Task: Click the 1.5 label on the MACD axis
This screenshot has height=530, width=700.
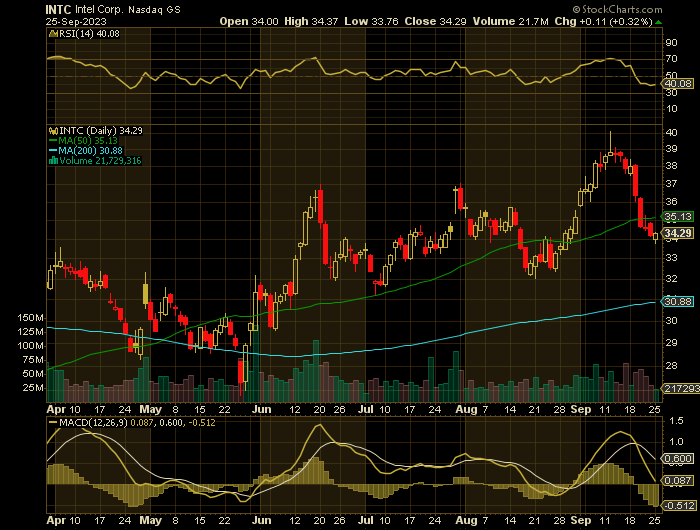Action: [677, 421]
